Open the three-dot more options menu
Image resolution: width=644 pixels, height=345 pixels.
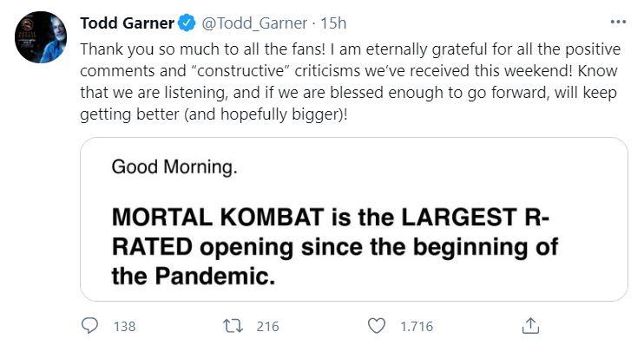(x=618, y=22)
